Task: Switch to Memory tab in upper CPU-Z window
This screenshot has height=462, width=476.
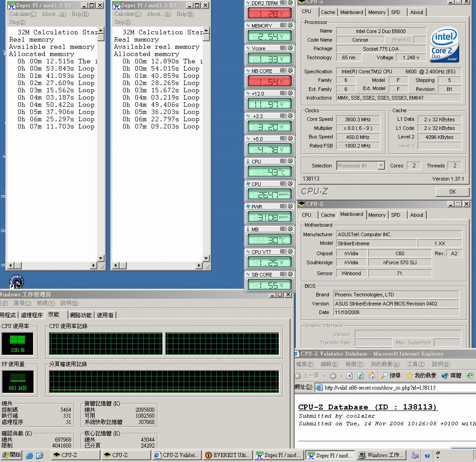Action: pyautogui.click(x=377, y=12)
